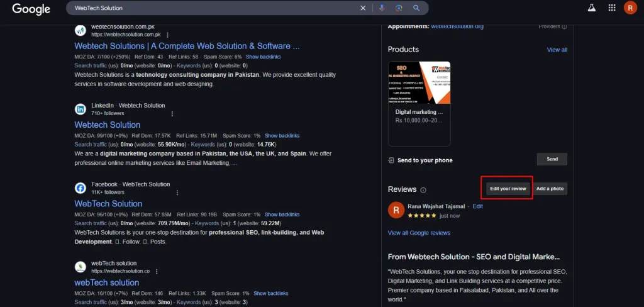The height and width of the screenshot is (307, 644).
Task: Open options menu for Facebook result
Action: click(x=177, y=193)
